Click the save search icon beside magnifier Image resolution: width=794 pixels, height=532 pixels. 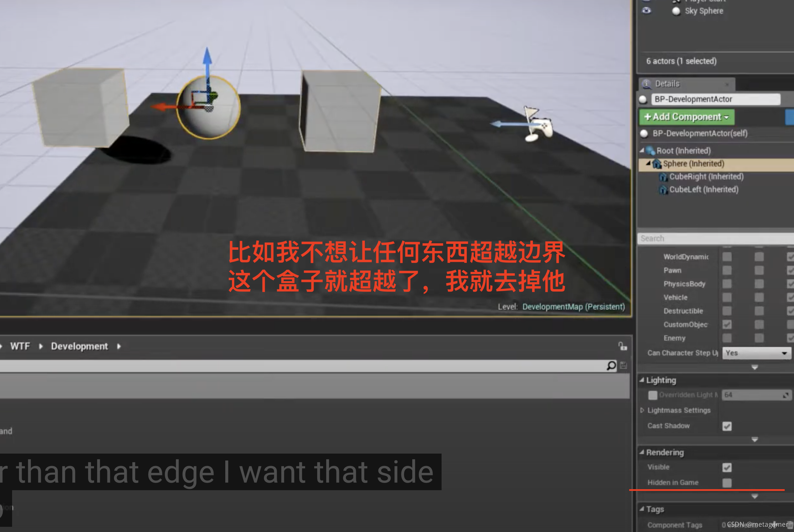pyautogui.click(x=623, y=365)
